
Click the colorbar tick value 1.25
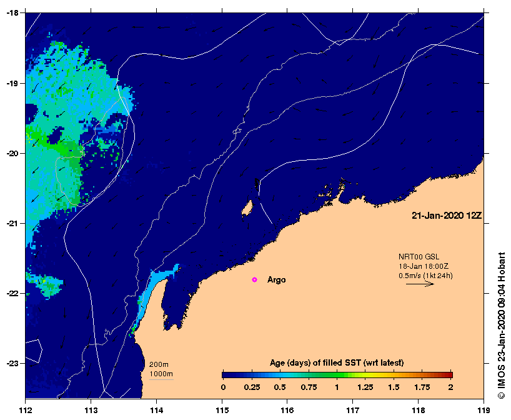point(365,387)
